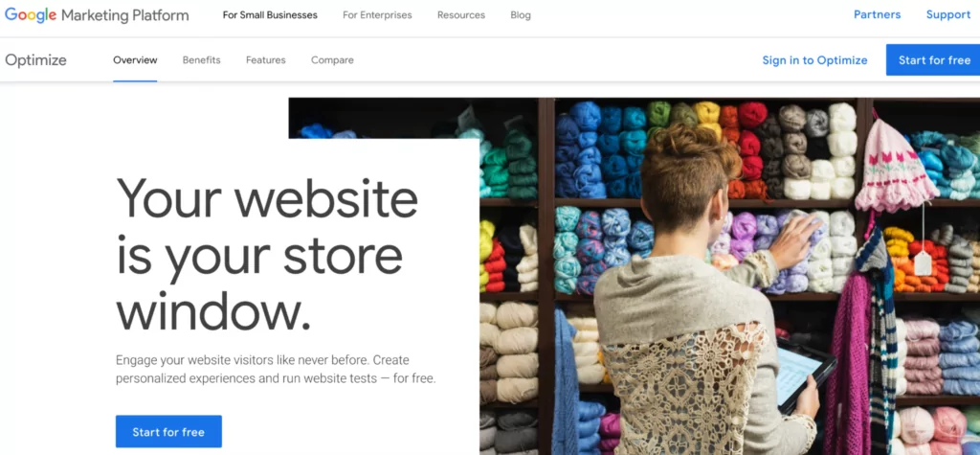Select the Overview tab

(x=135, y=60)
